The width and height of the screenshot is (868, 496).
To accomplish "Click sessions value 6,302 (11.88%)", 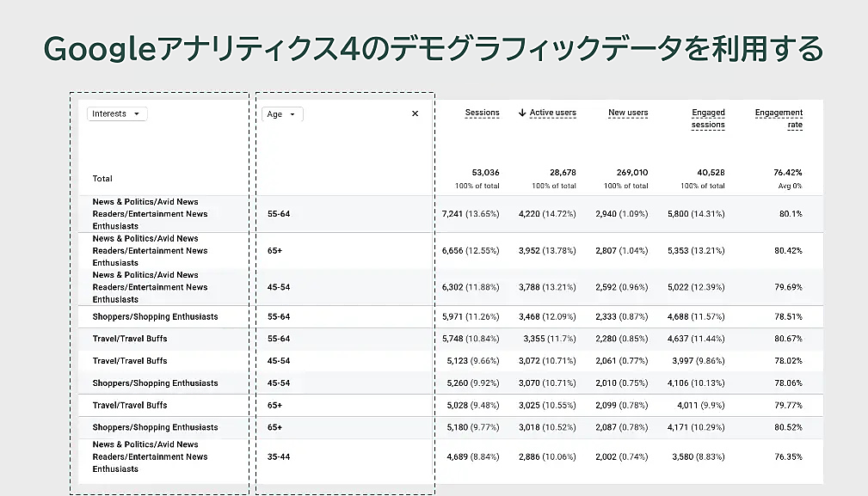I will click(x=471, y=287).
